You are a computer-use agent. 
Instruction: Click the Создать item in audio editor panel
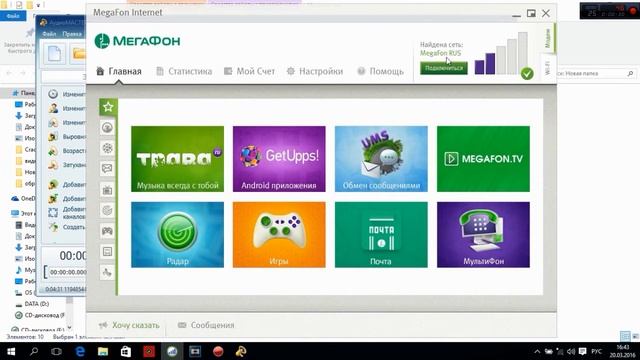pos(67,227)
